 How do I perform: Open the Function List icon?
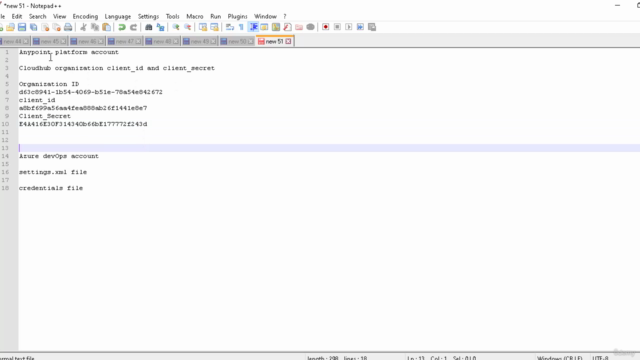[x=287, y=27]
